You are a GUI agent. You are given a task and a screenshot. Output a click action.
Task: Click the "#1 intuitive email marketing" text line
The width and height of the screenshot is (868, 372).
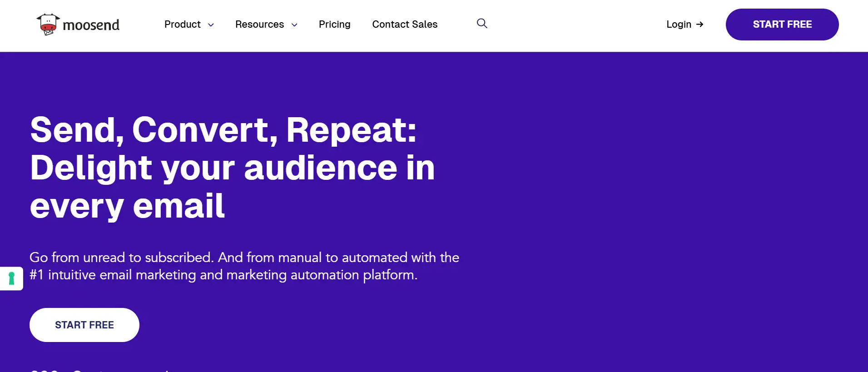point(223,275)
